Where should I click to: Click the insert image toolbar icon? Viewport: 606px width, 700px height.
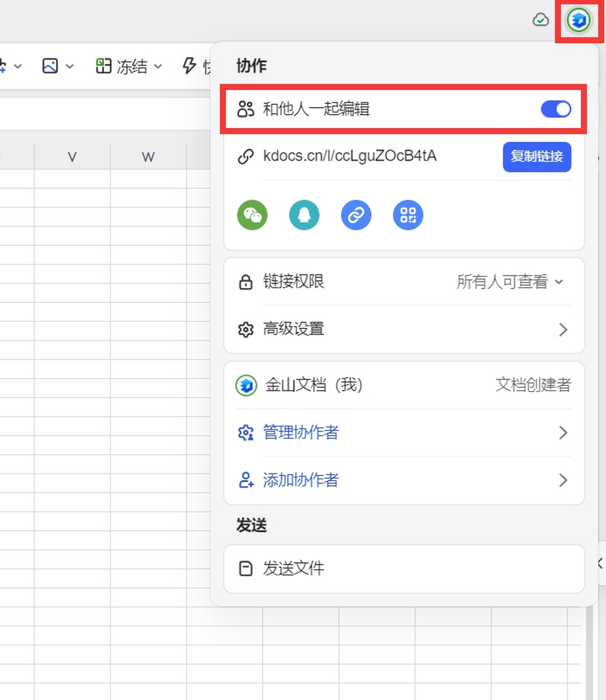tap(50, 66)
